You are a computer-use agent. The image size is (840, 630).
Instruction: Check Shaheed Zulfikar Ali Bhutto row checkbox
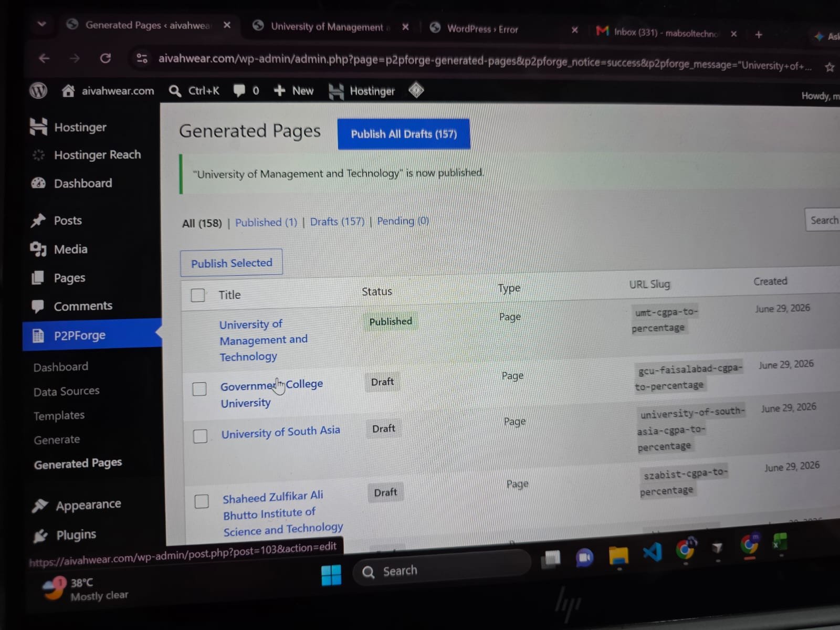point(202,501)
